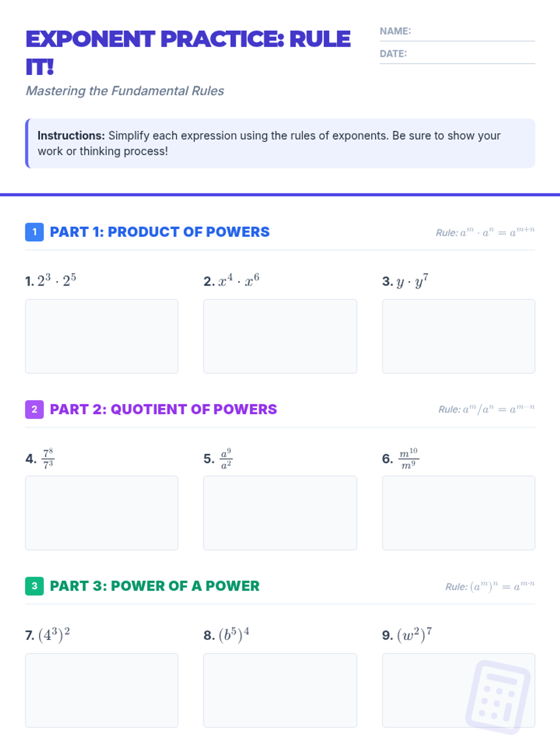This screenshot has height=747, width=560.
Task: Click answer box under x⁴ · x⁶
Action: 280,336
